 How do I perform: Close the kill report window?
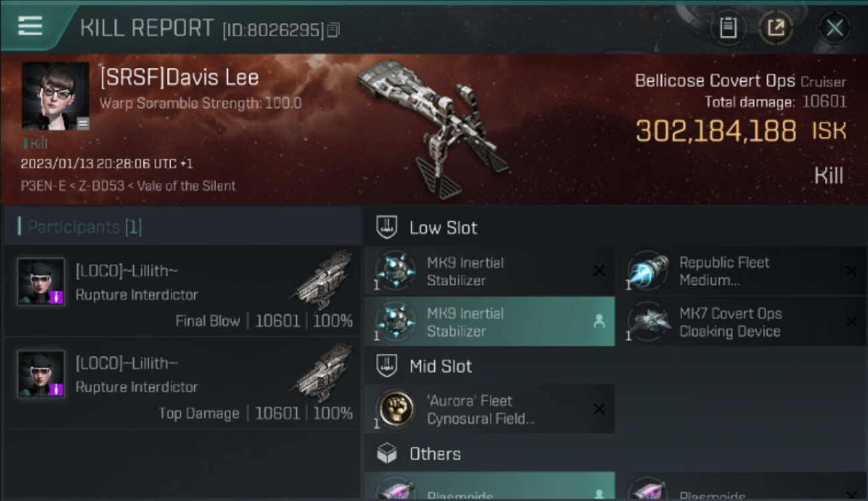point(834,28)
